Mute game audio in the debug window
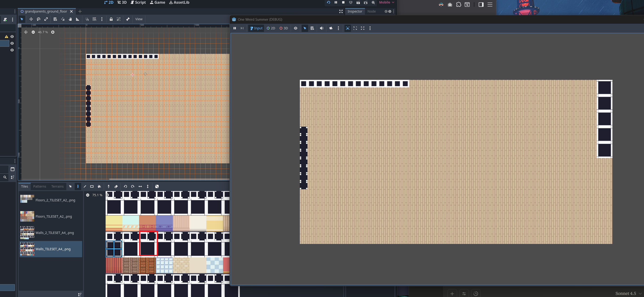Viewport: 644px width, 297px height. point(321,28)
